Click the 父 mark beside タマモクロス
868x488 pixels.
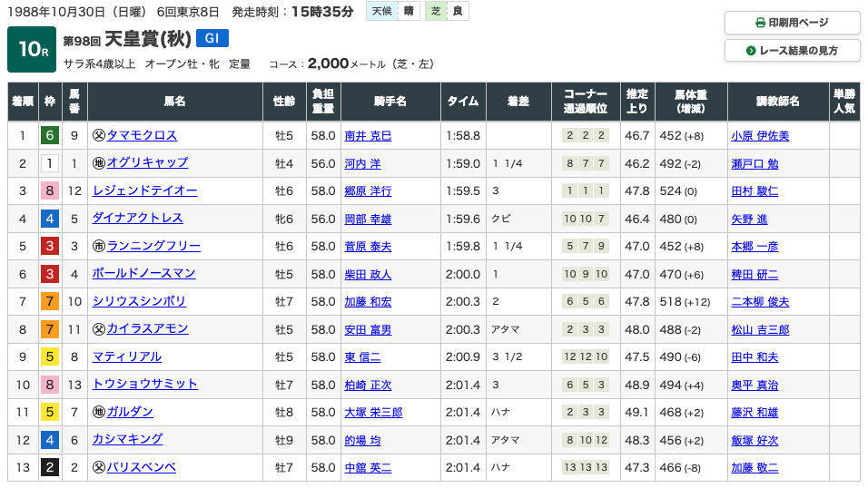coord(99,135)
